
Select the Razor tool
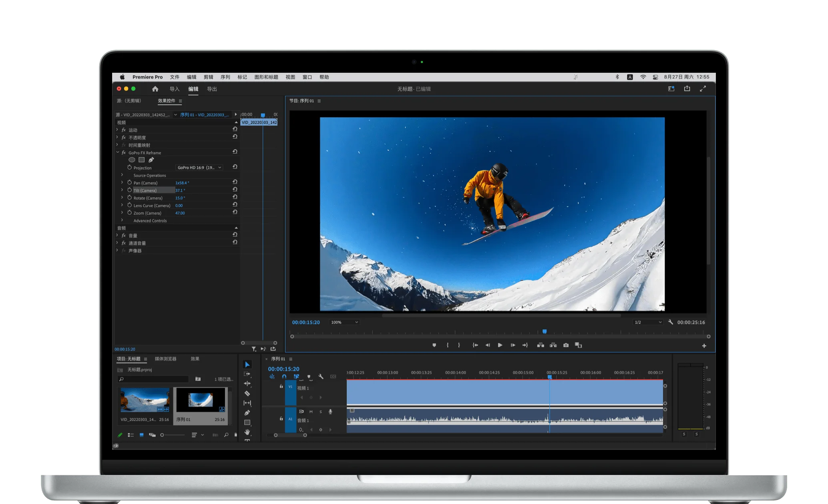click(247, 393)
